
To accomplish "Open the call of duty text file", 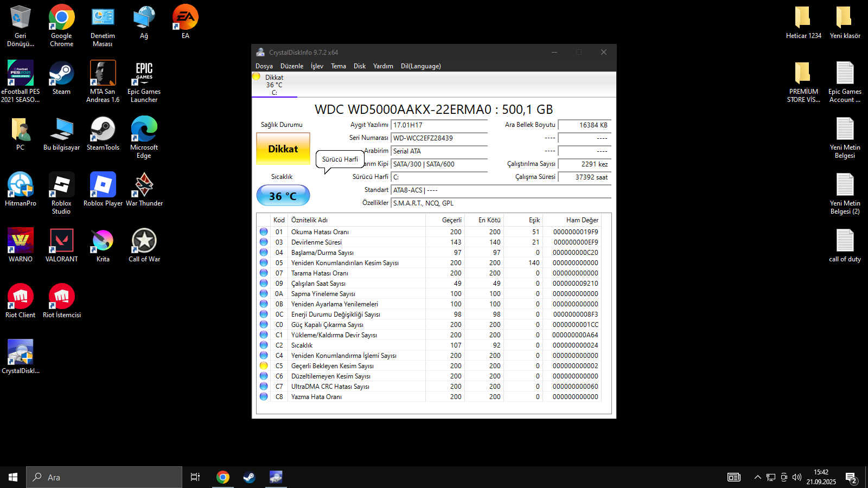I will (x=845, y=246).
